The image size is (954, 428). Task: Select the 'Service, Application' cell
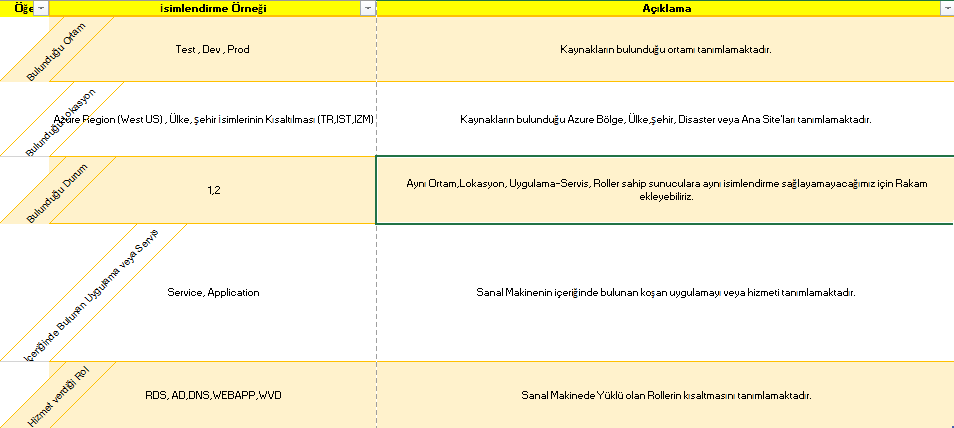point(212,292)
